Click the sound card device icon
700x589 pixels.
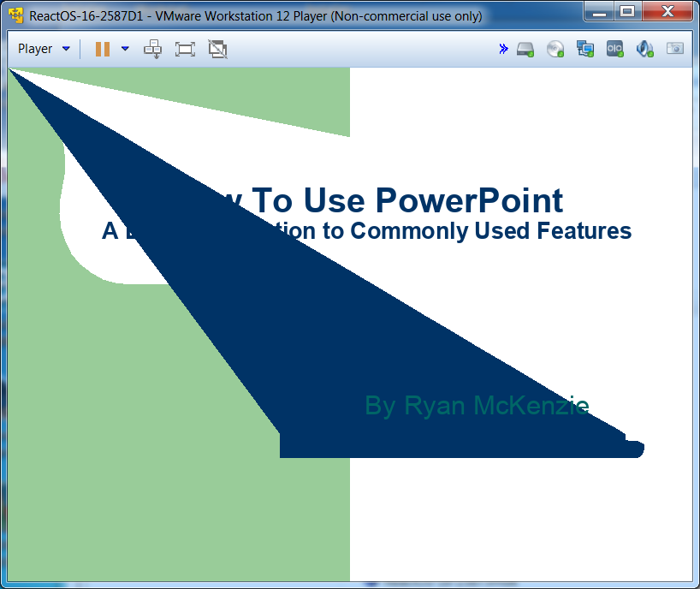click(x=645, y=49)
